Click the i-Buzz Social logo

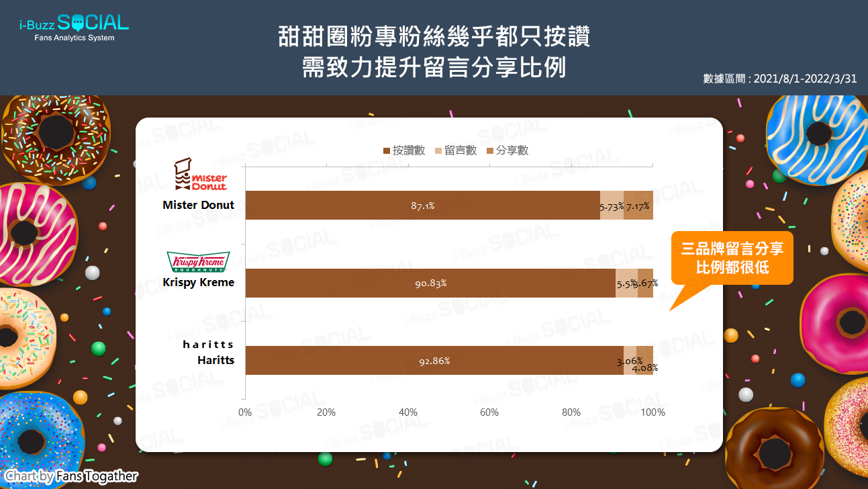tap(74, 27)
